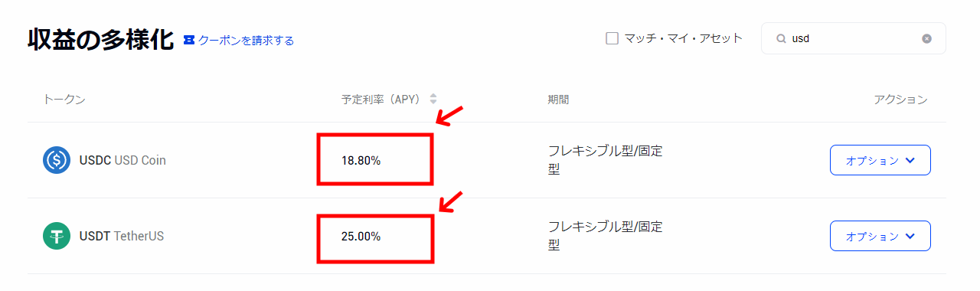Screen dimensions: 980x291
Task: Click the 予定利率（APY） column header
Action: pos(384,100)
